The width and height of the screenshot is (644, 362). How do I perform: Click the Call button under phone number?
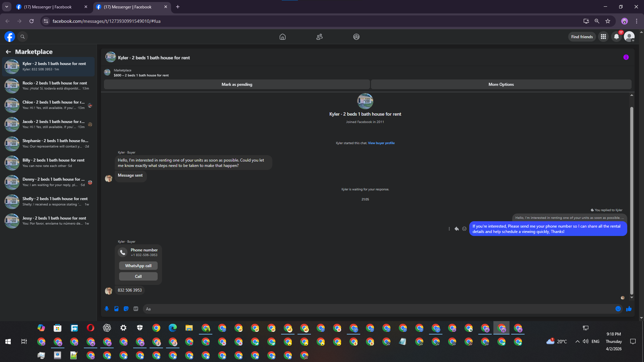coord(138,277)
